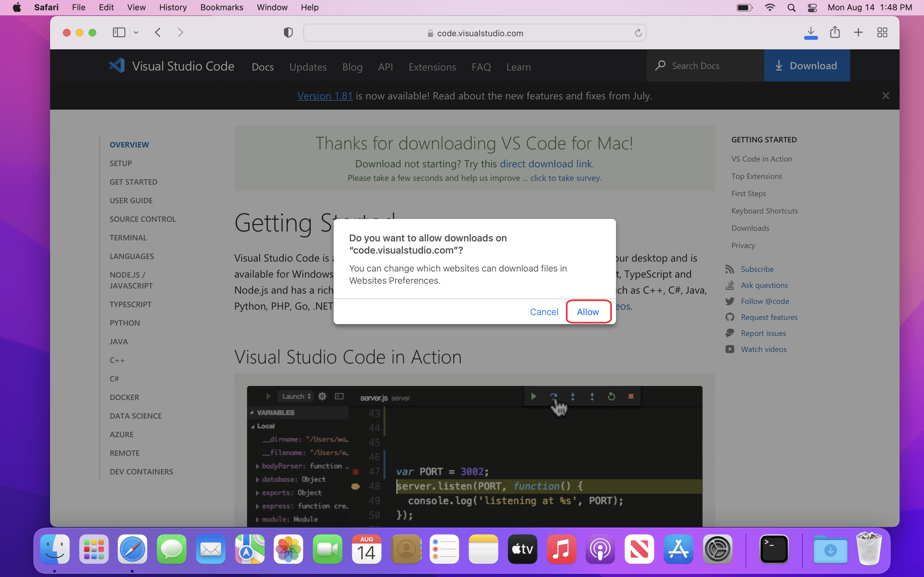Image resolution: width=924 pixels, height=577 pixels.
Task: Open the Bookmarks menu
Action: point(221,7)
